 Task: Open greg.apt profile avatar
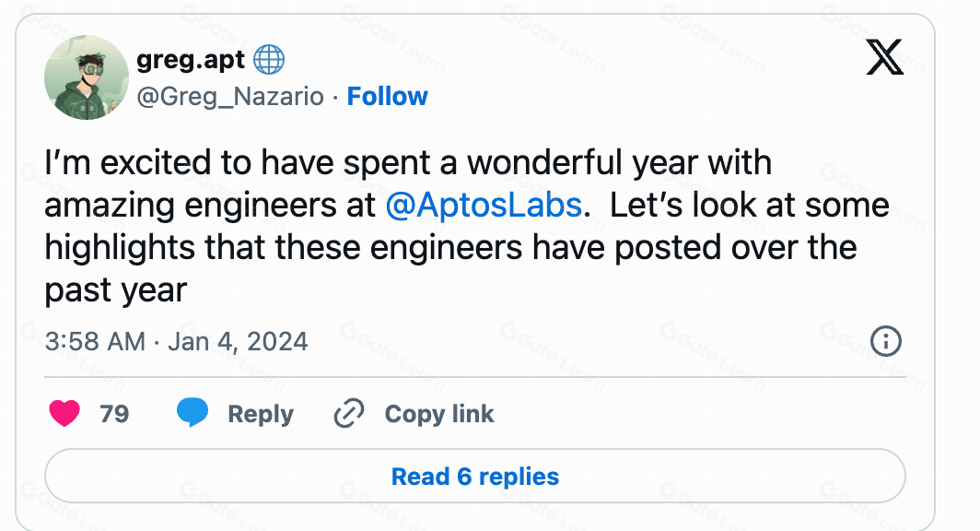coord(87,77)
